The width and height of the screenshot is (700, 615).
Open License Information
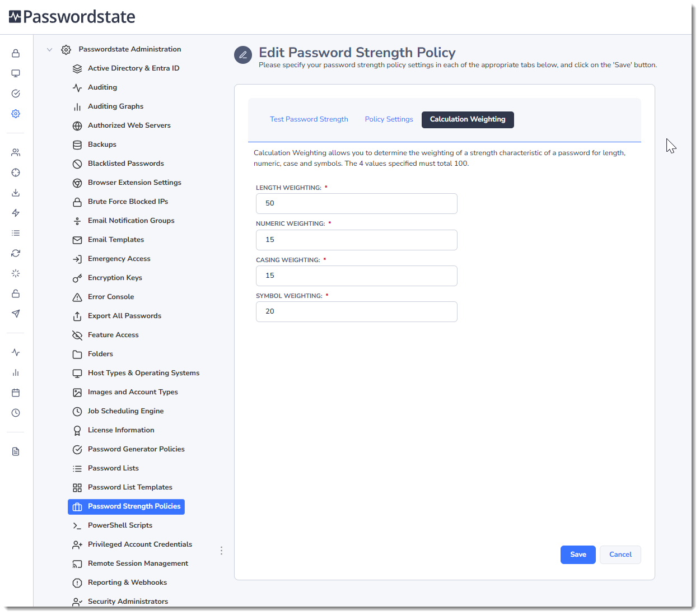[121, 430]
